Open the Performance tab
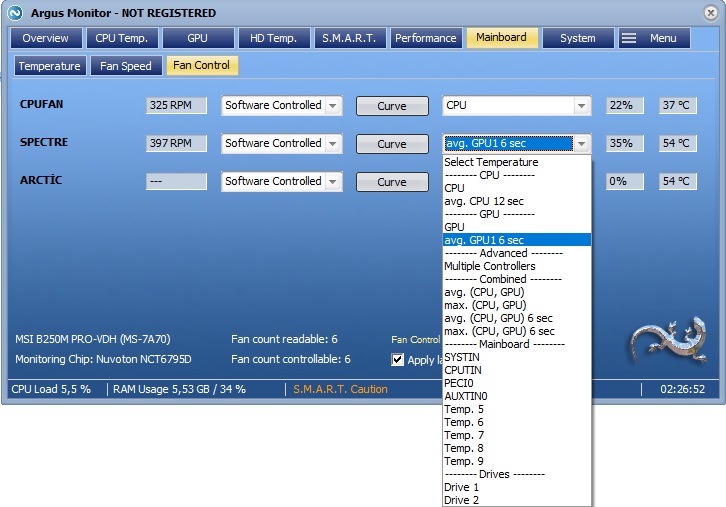The height and width of the screenshot is (507, 726). click(x=426, y=38)
